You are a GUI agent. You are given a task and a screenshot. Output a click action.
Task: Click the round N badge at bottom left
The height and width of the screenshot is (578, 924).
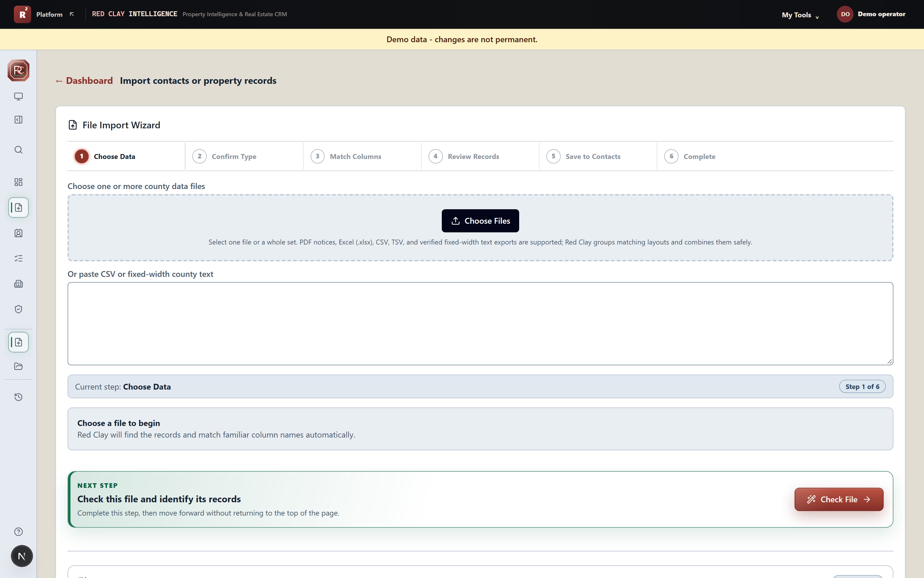pos(22,556)
